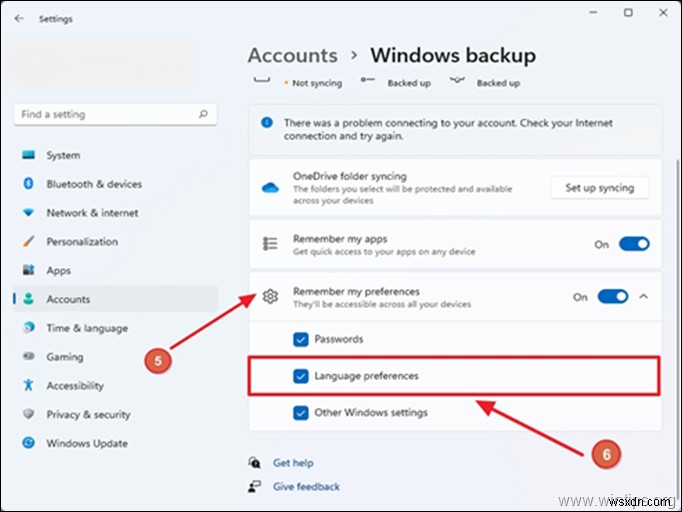This screenshot has height=512, width=682.
Task: Click the Privacy shield icon
Action: 29,414
